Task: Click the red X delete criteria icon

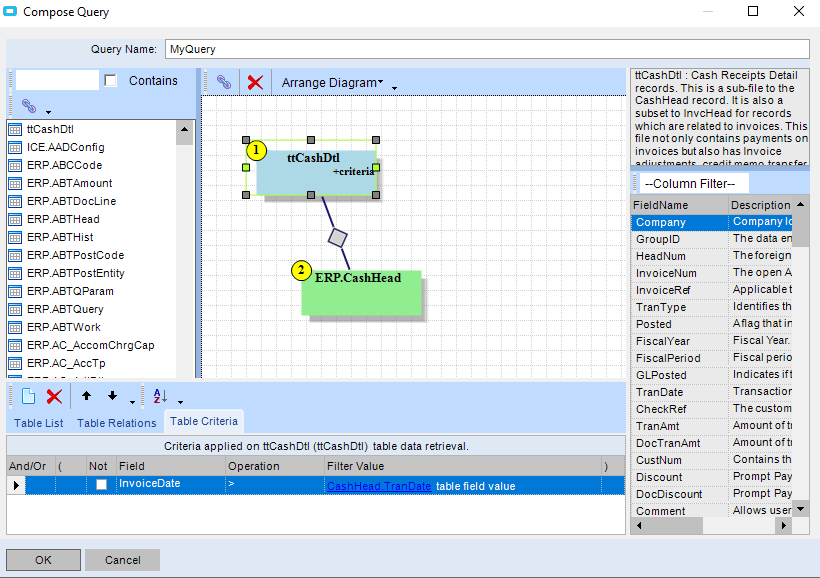Action: (54, 396)
